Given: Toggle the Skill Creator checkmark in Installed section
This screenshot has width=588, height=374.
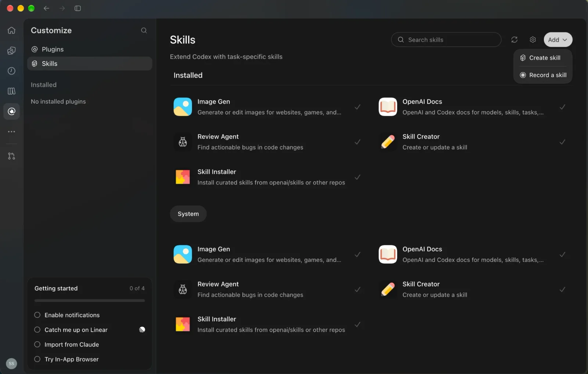Looking at the screenshot, I should click(562, 142).
